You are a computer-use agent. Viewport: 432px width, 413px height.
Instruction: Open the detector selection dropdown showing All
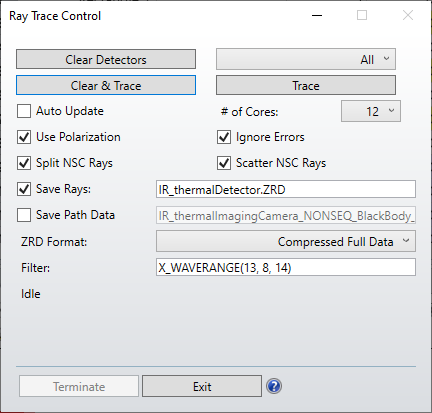[x=306, y=59]
